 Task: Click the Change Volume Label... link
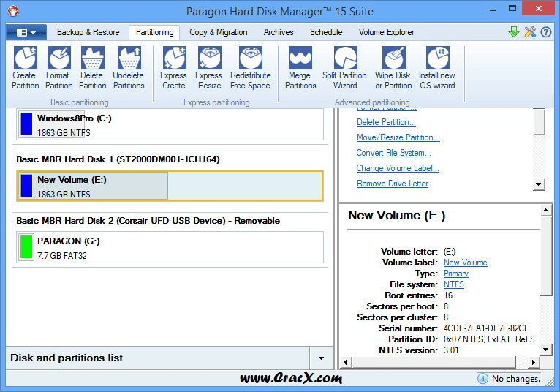pos(398,168)
